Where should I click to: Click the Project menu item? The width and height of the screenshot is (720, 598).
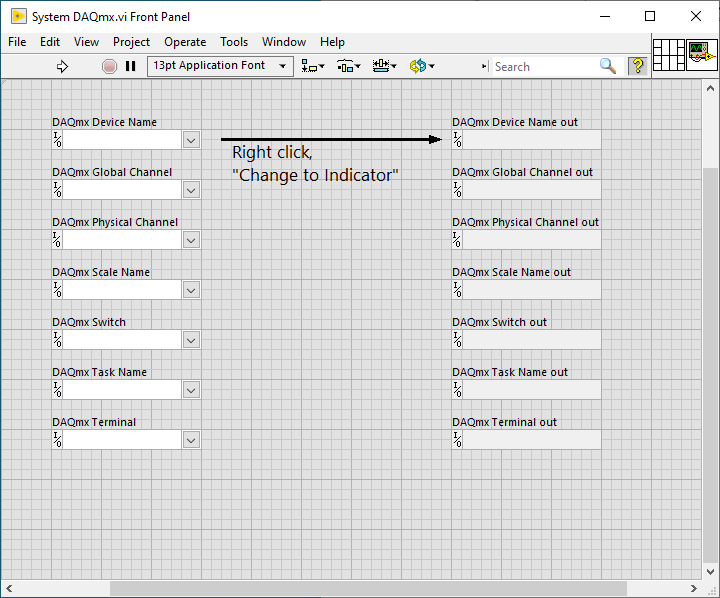[x=131, y=42]
